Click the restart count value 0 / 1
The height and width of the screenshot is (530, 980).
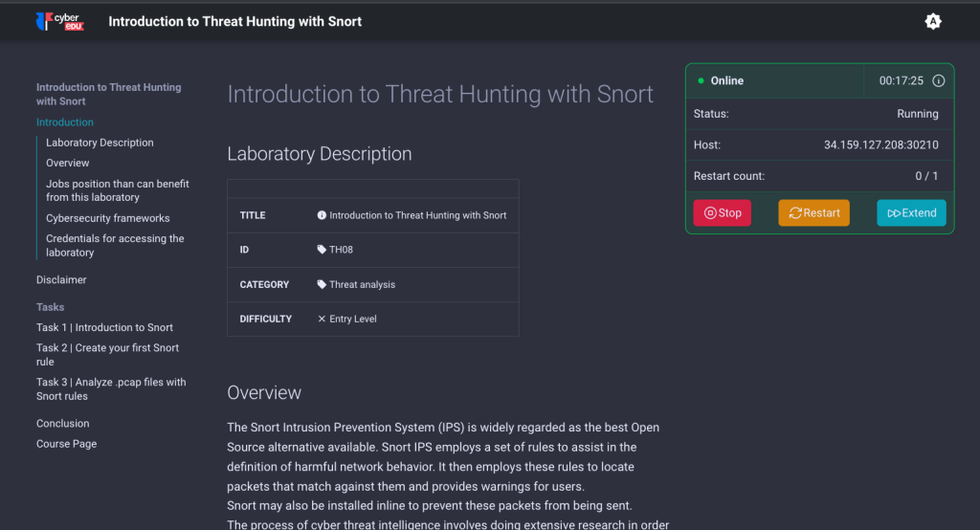pyautogui.click(x=926, y=176)
